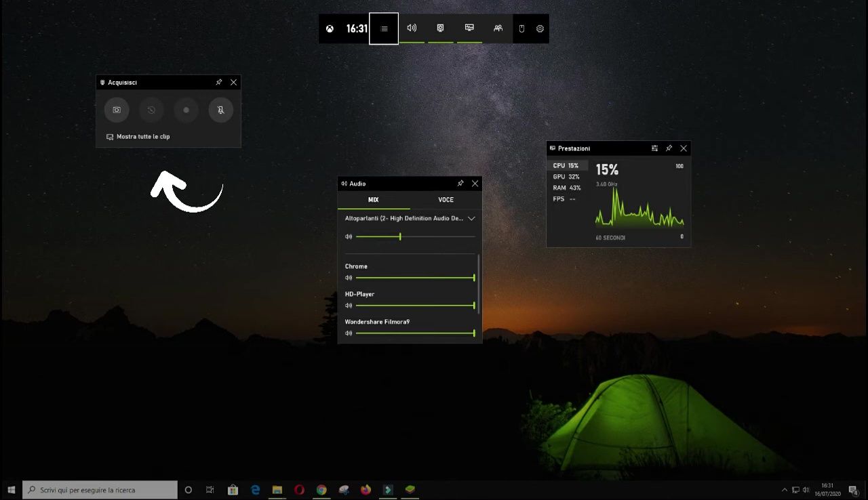Open the Windows Start menu

[x=11, y=490]
